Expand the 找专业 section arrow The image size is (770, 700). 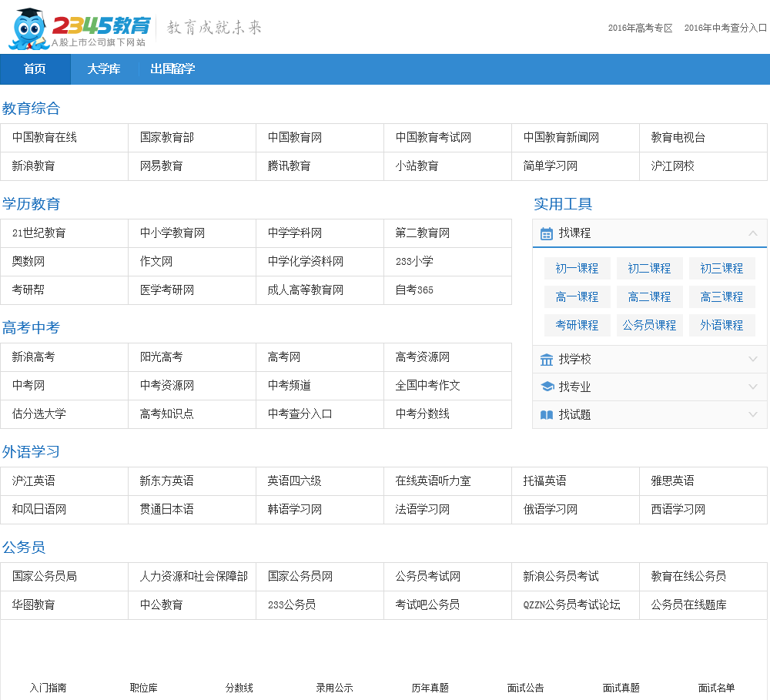(753, 387)
